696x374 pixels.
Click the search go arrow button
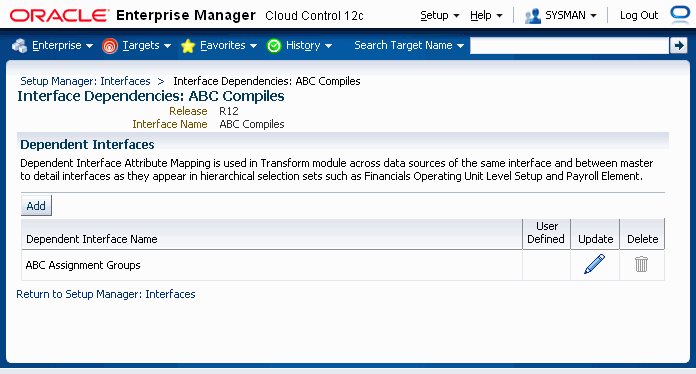point(679,45)
